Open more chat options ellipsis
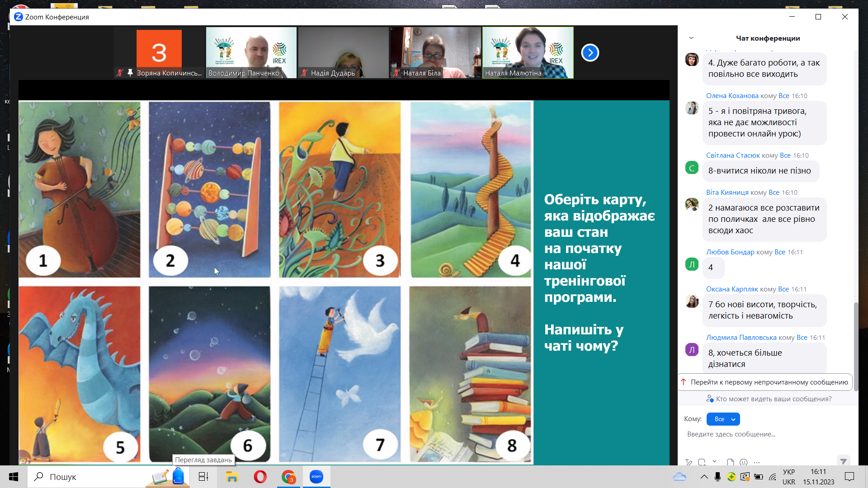868x488 pixels. [x=757, y=462]
